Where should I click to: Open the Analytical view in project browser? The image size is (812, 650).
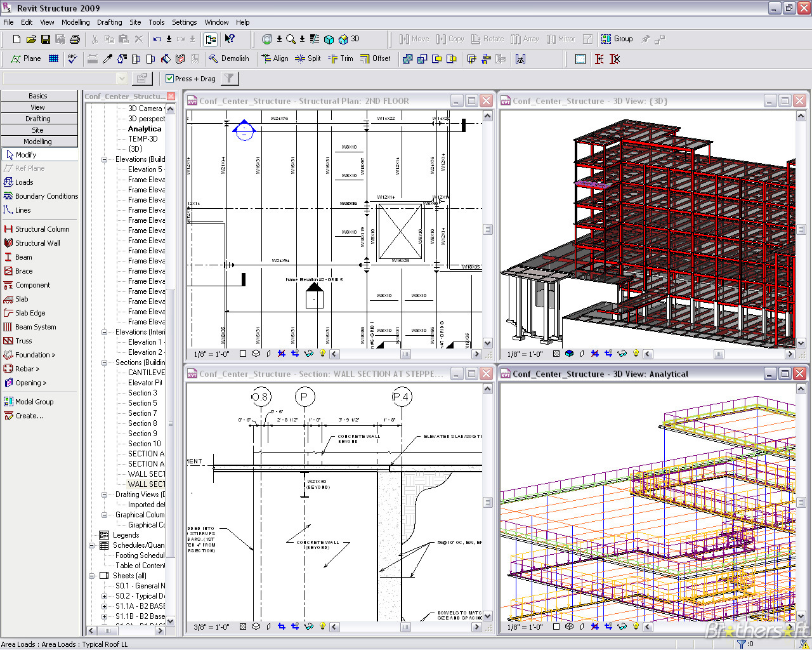click(145, 129)
